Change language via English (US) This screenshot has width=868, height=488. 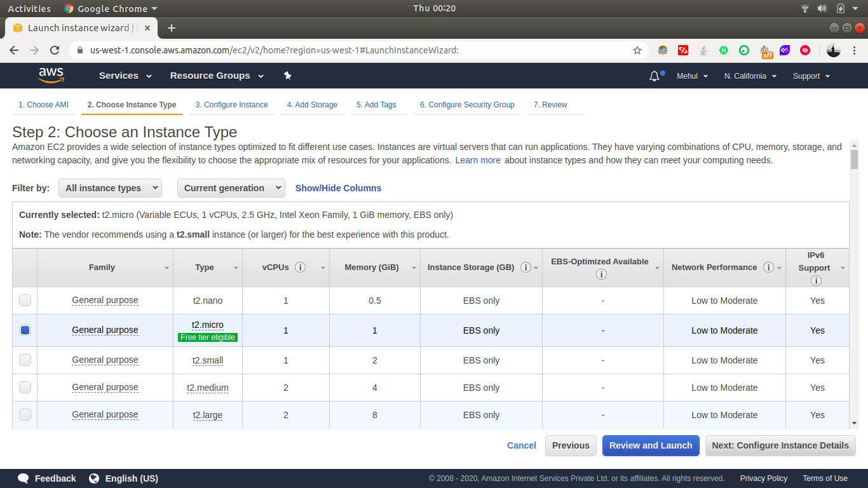(x=124, y=478)
